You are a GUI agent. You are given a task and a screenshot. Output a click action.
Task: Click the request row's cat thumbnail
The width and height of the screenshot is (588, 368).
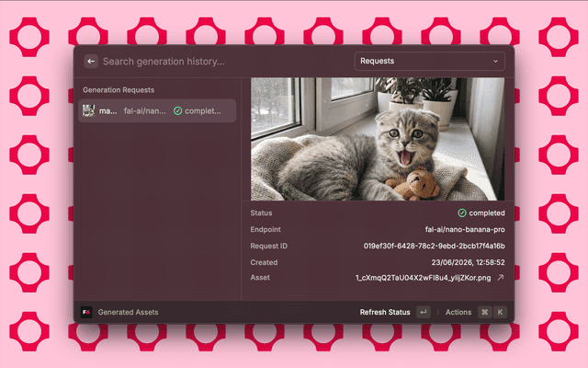(x=88, y=110)
